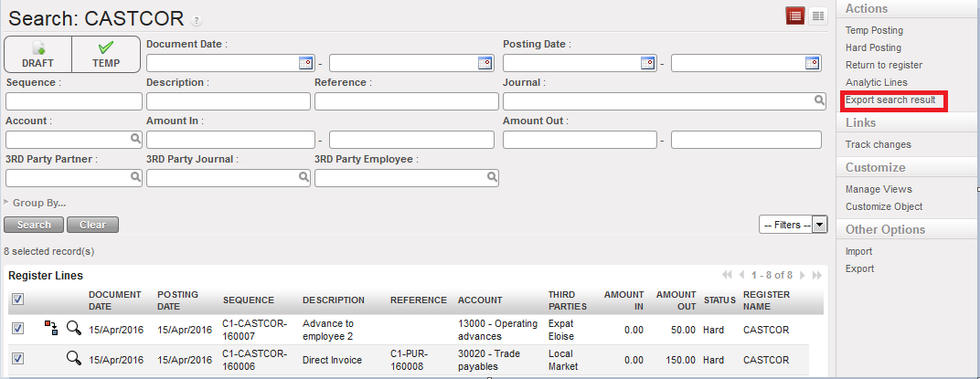Viewport: 980px width, 379px height.
Task: Open the Filters dropdown
Action: [x=793, y=225]
